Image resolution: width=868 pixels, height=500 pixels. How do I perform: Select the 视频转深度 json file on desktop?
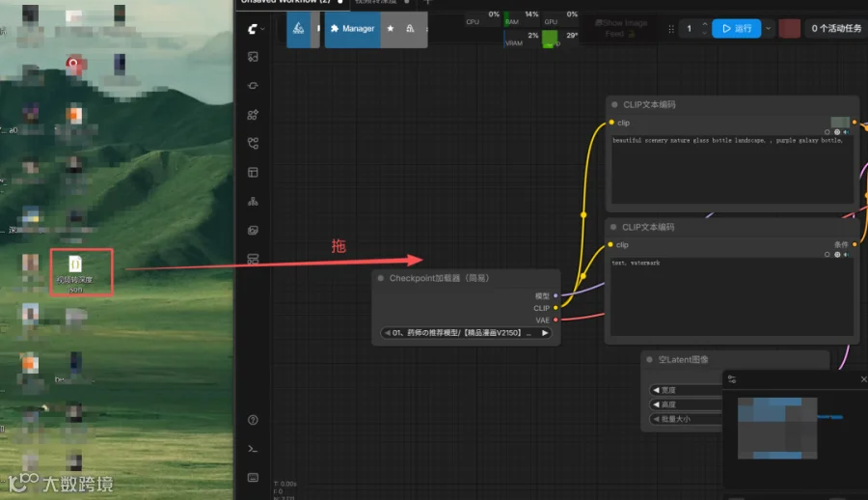pos(75,274)
